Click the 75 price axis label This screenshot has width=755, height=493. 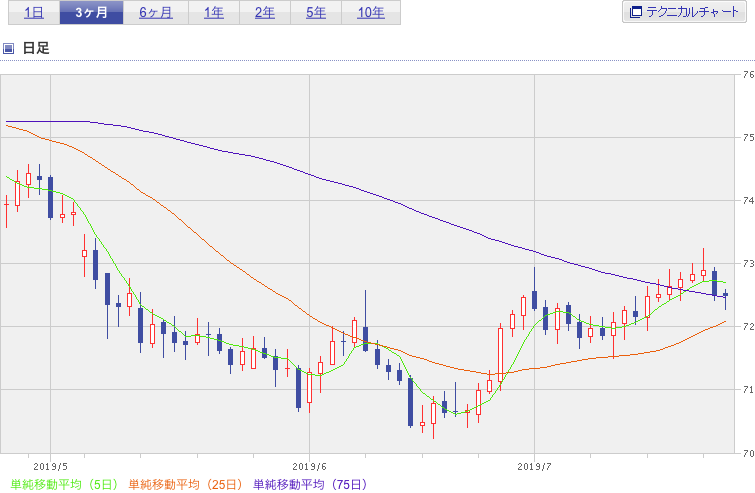click(748, 138)
